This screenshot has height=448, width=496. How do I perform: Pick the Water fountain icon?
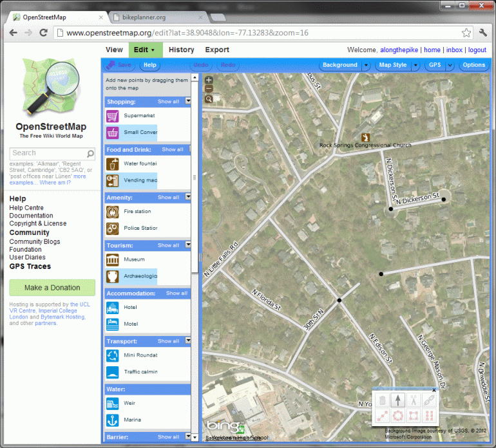coord(112,164)
